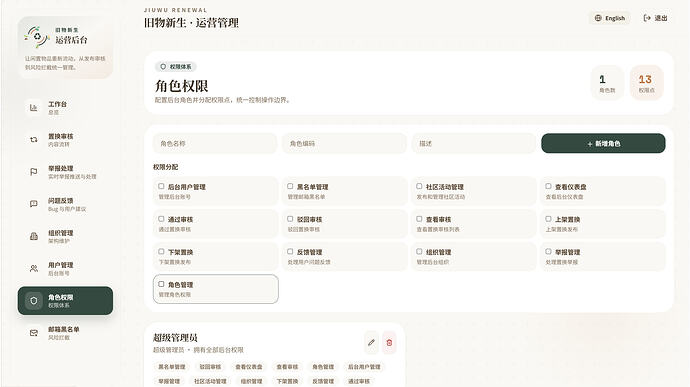This screenshot has width=690, height=387.
Task: Open 置换审核 via its swap arrows icon
Action: click(34, 140)
